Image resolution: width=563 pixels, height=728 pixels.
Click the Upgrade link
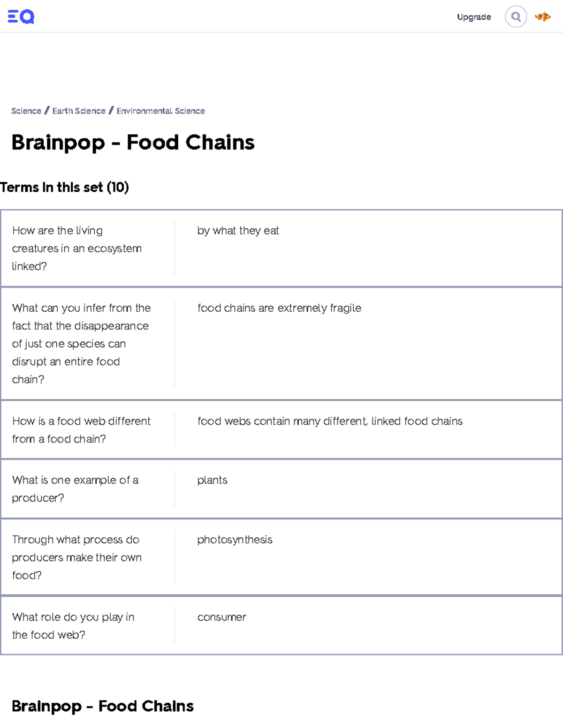tap(474, 17)
